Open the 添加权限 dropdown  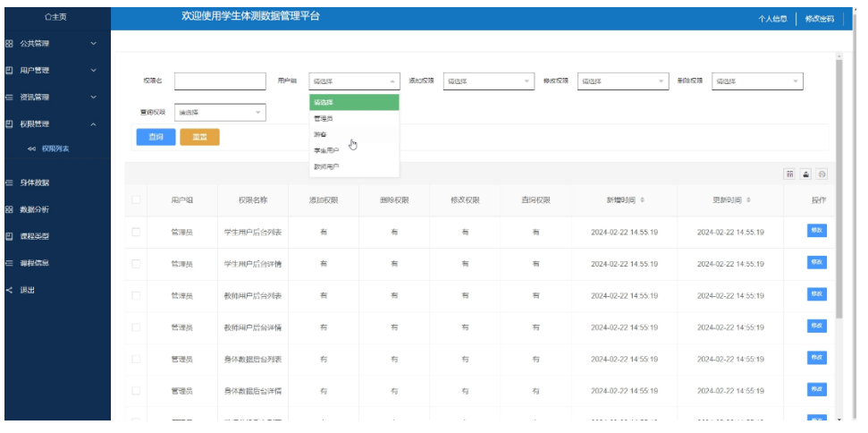click(489, 81)
